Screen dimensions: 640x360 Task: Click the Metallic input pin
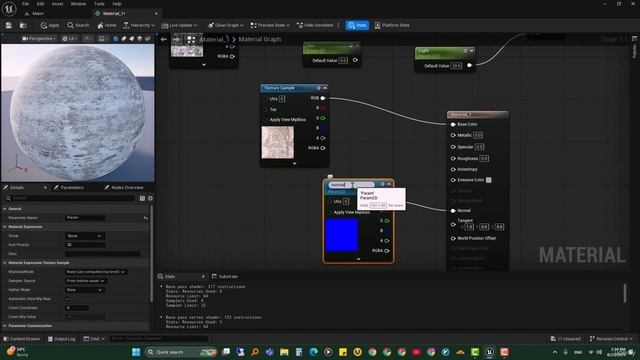coord(453,135)
